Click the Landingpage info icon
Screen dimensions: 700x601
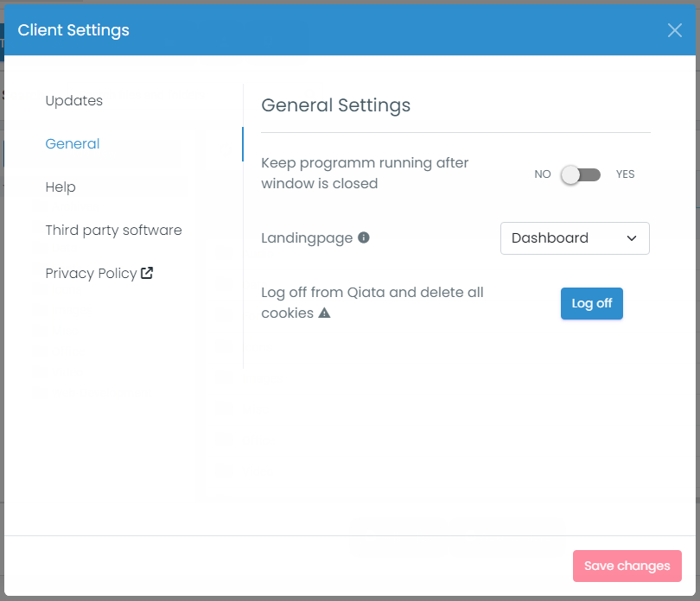(363, 237)
